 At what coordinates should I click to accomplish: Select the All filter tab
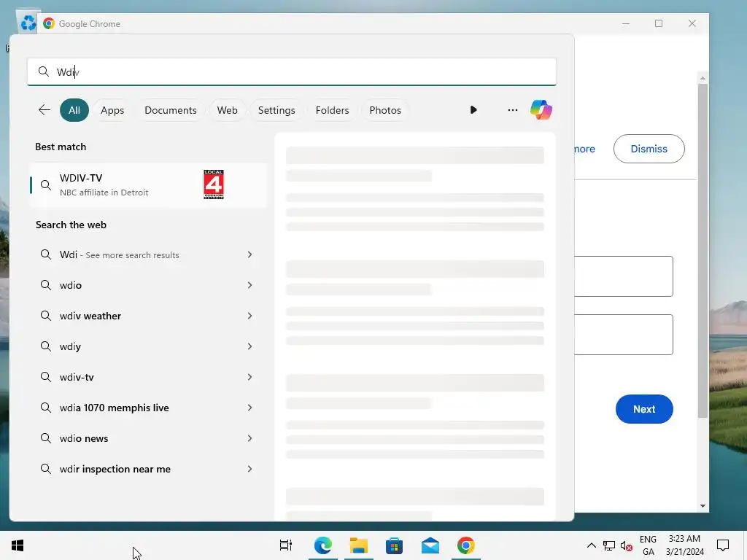[74, 110]
